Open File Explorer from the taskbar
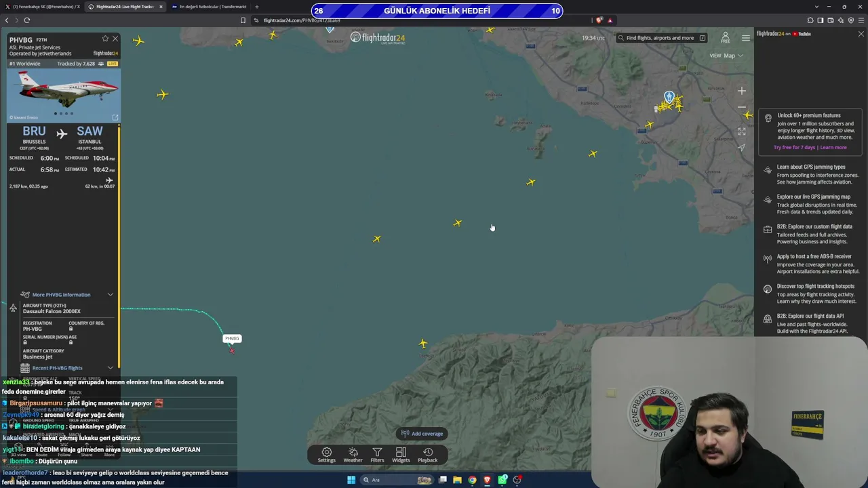The height and width of the screenshot is (488, 868). 457,480
